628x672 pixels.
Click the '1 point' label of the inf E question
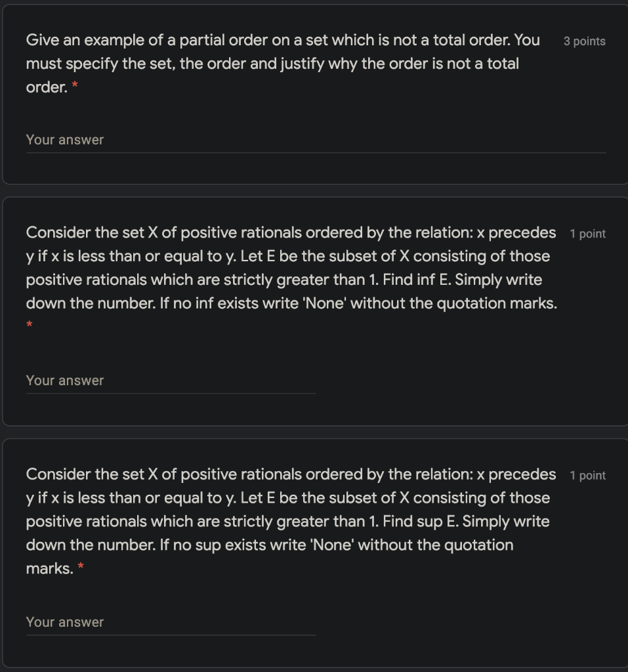tap(588, 234)
